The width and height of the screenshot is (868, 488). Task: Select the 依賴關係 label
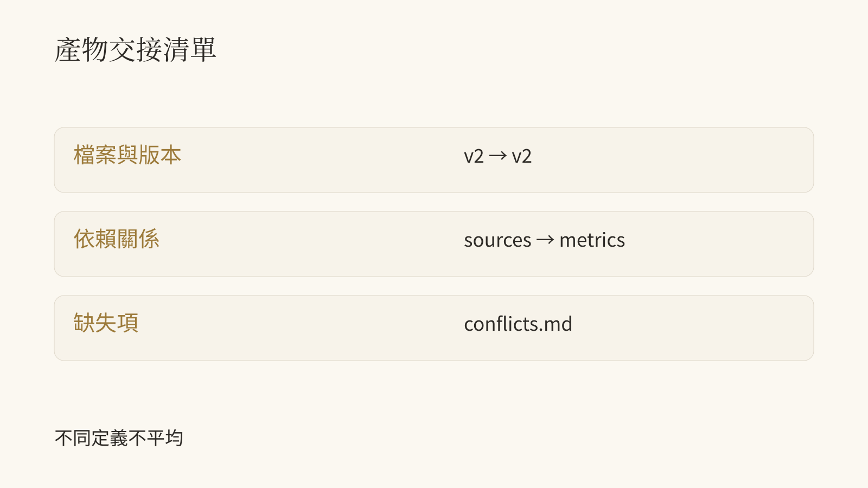tap(117, 239)
